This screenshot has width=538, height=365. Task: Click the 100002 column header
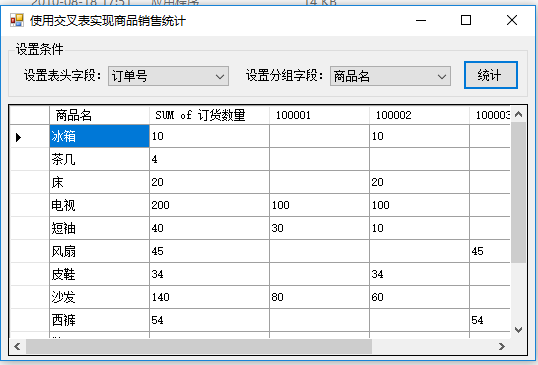pos(419,115)
